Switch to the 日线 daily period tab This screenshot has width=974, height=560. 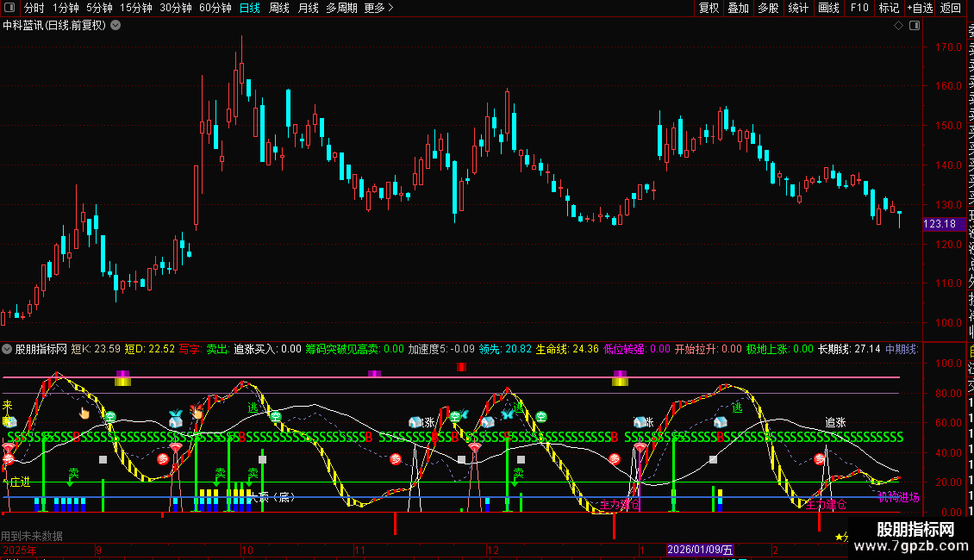click(250, 8)
